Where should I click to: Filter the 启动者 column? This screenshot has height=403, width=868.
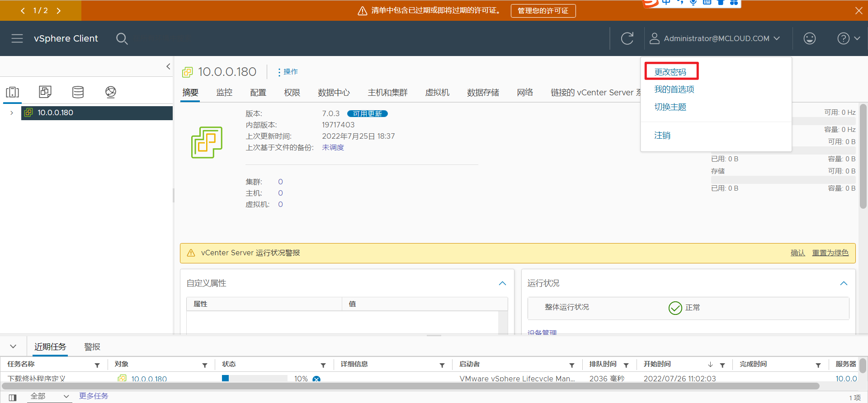coord(572,365)
